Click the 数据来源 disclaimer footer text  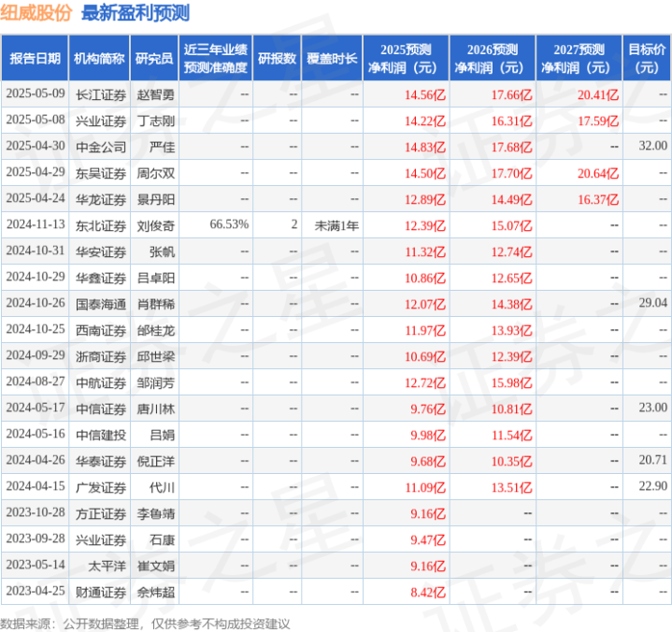coord(145,624)
